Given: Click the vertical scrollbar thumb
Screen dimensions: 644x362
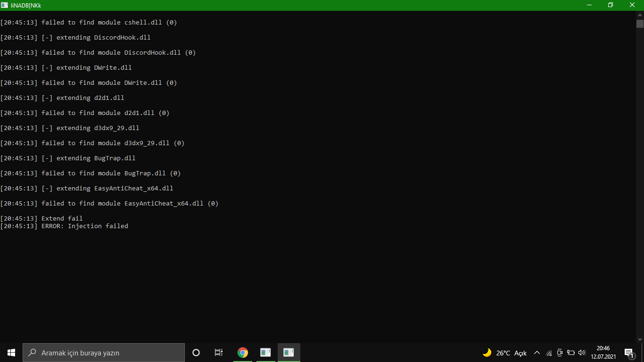Looking at the screenshot, I should [640, 24].
